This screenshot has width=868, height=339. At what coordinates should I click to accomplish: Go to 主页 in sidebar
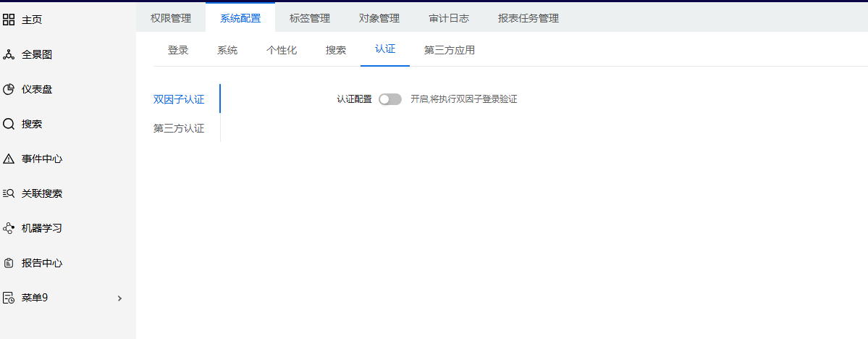(x=32, y=20)
